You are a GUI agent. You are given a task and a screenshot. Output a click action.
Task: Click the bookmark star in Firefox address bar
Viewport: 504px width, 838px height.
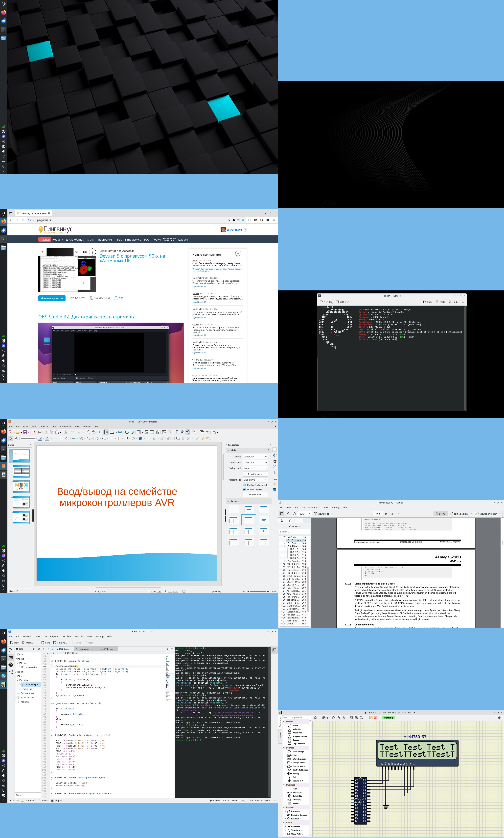[x=243, y=220]
